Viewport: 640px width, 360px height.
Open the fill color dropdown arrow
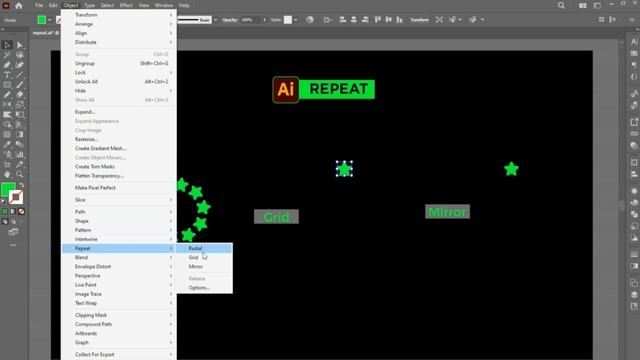point(49,20)
